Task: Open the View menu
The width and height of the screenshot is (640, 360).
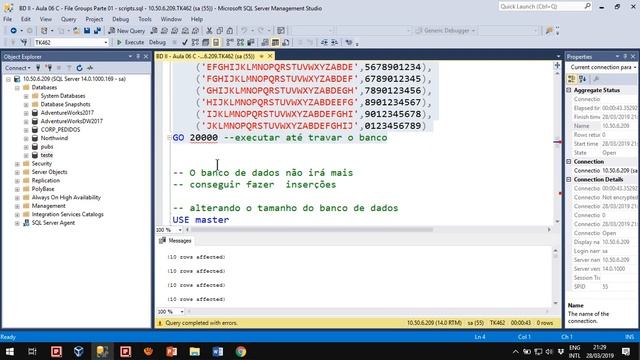Action: point(46,19)
